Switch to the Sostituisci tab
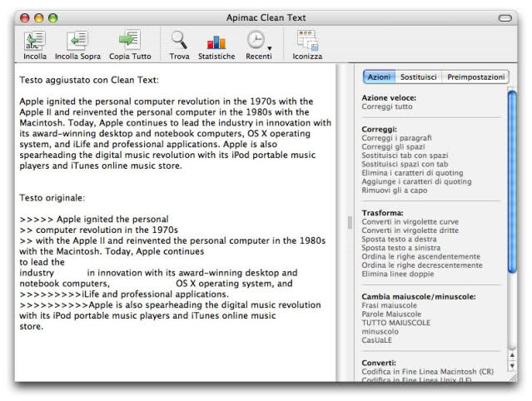Image resolution: width=532 pixels, height=401 pixels. [418, 77]
